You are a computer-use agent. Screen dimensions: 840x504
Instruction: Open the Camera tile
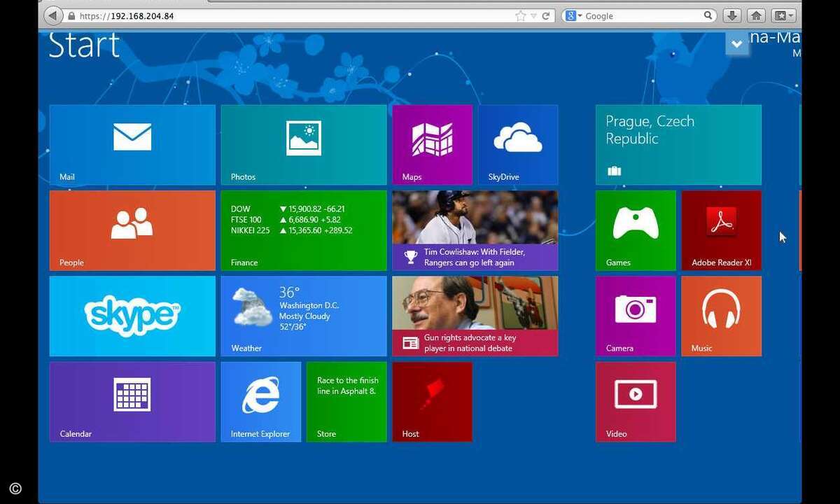click(636, 316)
